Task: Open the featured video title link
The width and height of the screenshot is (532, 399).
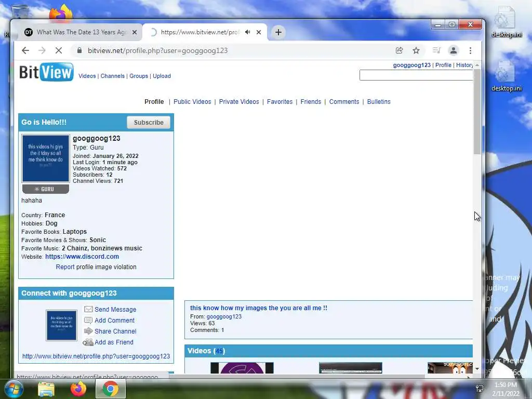Action: click(x=259, y=308)
